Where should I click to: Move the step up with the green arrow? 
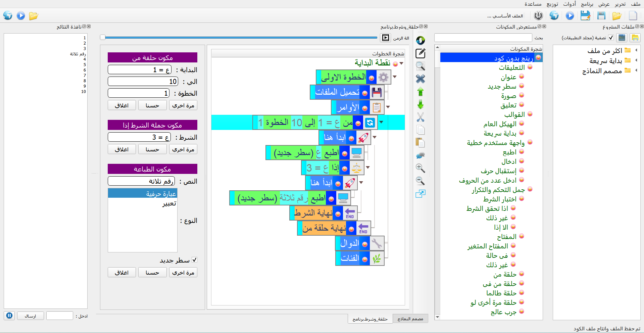(x=420, y=92)
